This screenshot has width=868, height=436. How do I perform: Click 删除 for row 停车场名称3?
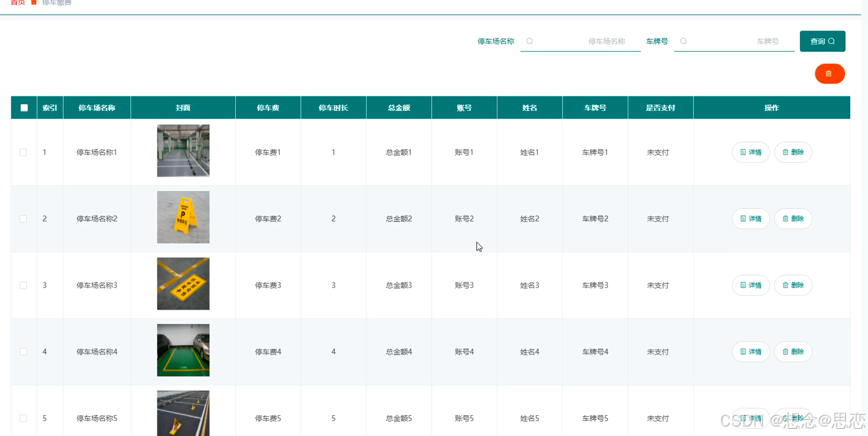[x=793, y=286]
